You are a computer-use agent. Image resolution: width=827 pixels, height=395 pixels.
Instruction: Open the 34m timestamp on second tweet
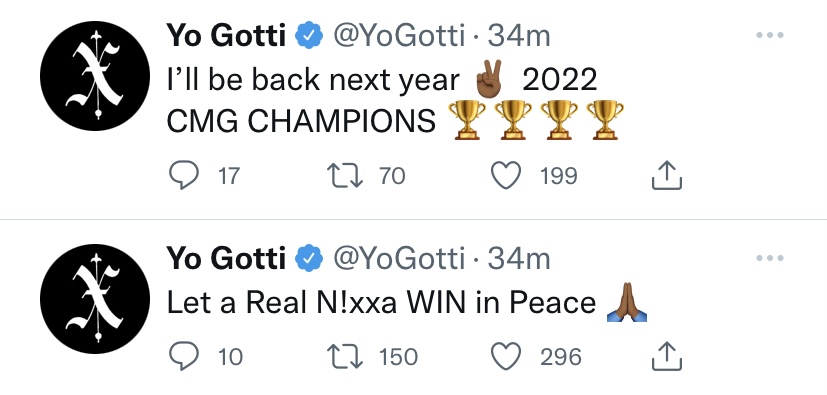pos(518,259)
